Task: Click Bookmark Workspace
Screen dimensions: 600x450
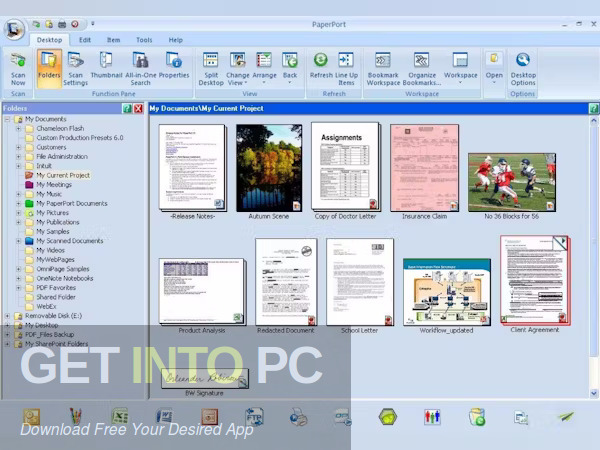Action: tap(383, 69)
